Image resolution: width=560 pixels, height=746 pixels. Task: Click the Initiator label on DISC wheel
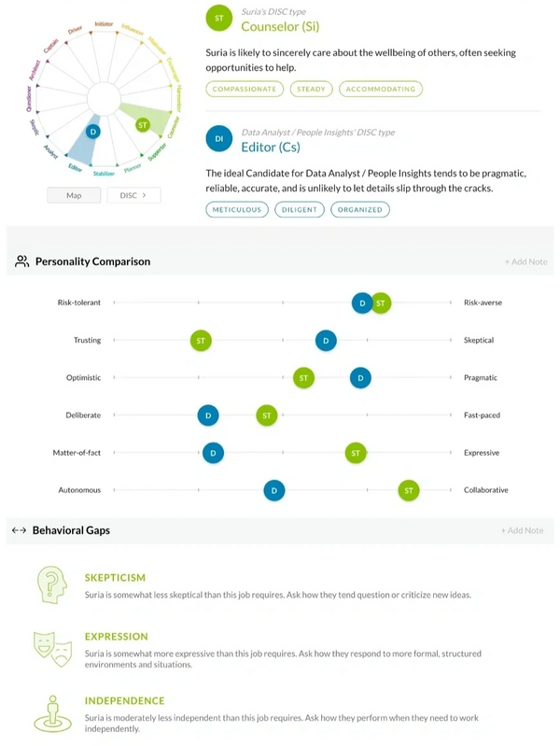104,23
